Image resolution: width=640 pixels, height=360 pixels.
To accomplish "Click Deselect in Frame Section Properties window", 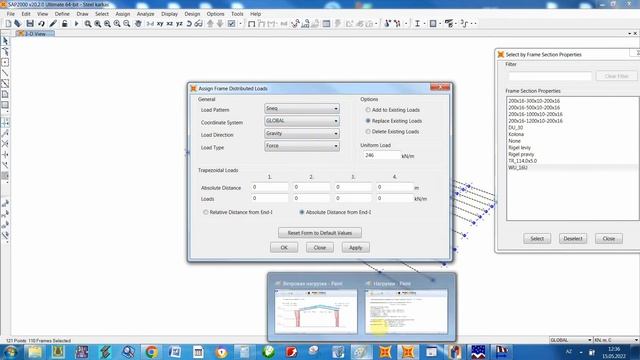I will (x=573, y=238).
